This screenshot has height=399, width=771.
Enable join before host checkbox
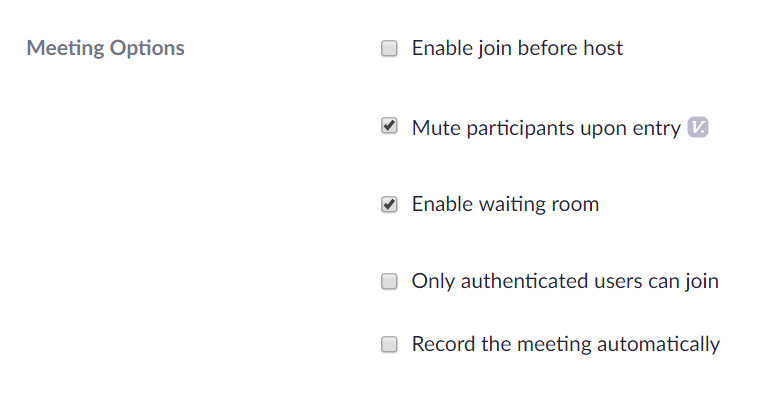click(389, 48)
